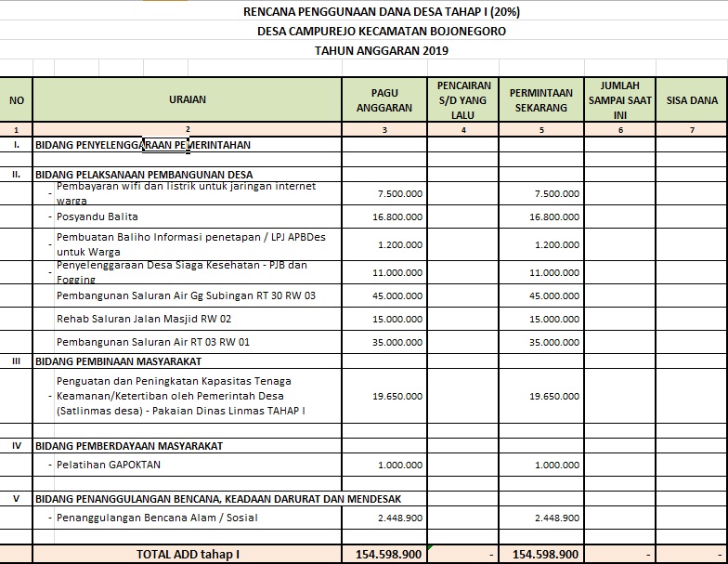This screenshot has height=564, width=728.
Task: Select the total Pagu Anggaran 154.598.900 cell
Action: [x=388, y=554]
